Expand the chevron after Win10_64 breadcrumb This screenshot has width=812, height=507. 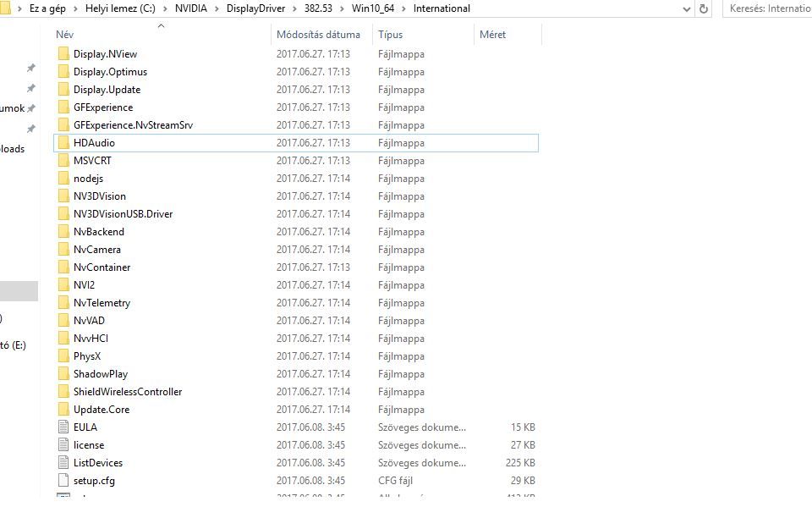(403, 8)
